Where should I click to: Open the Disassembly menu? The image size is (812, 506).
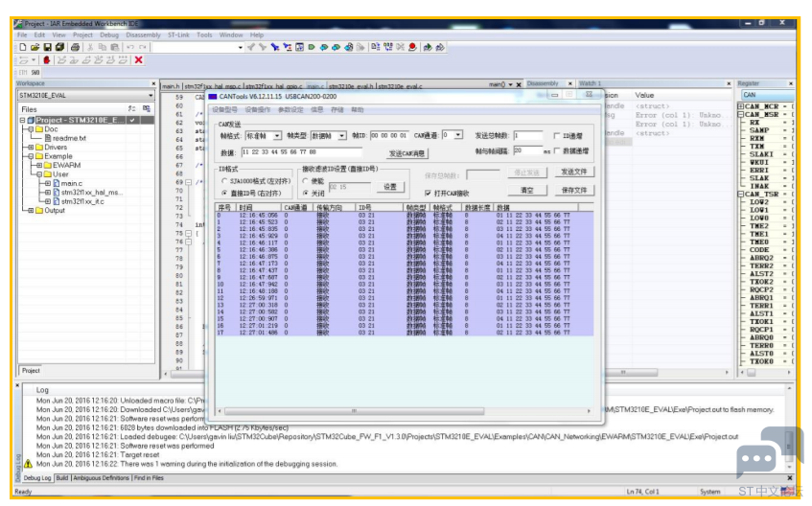pos(144,34)
